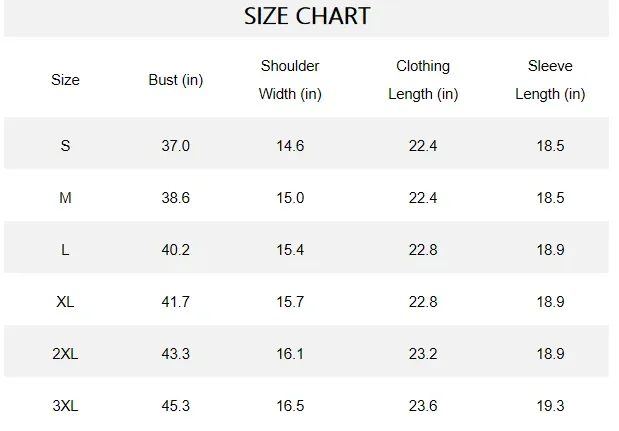The height and width of the screenshot is (431, 619).
Task: Click the Clothing Length (in) header
Action: [423, 80]
